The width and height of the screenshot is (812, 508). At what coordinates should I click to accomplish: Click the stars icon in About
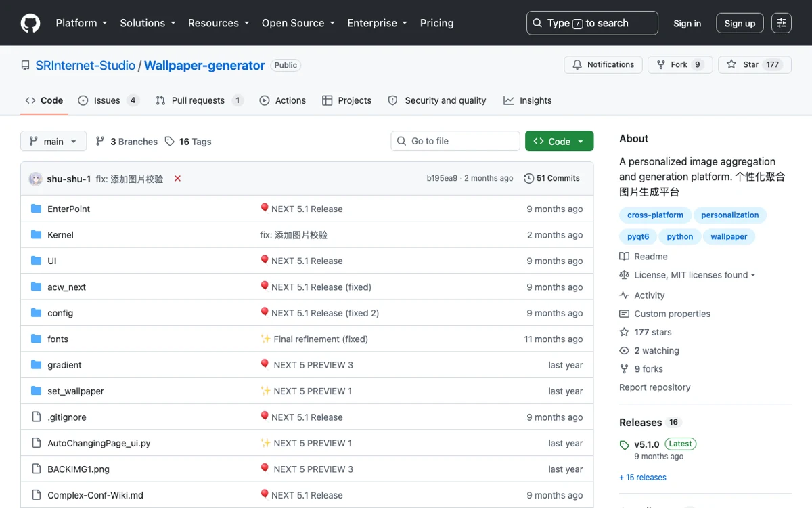click(x=624, y=332)
